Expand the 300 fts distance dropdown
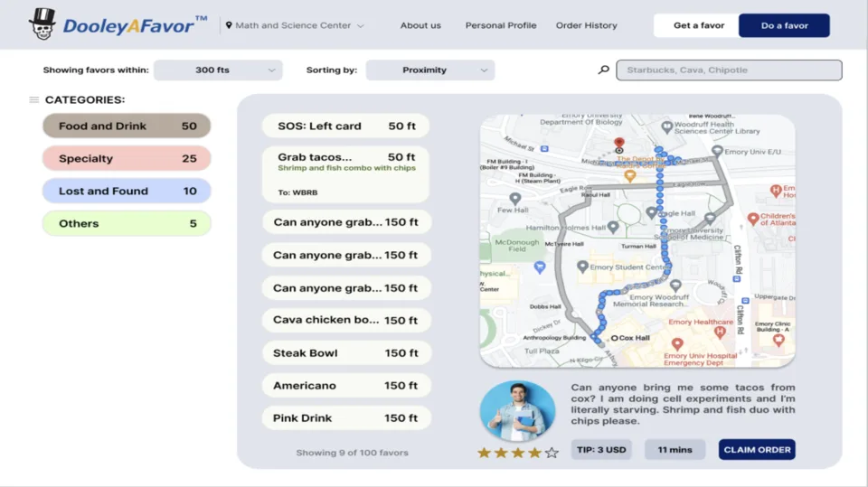The width and height of the screenshot is (868, 487). pyautogui.click(x=218, y=70)
